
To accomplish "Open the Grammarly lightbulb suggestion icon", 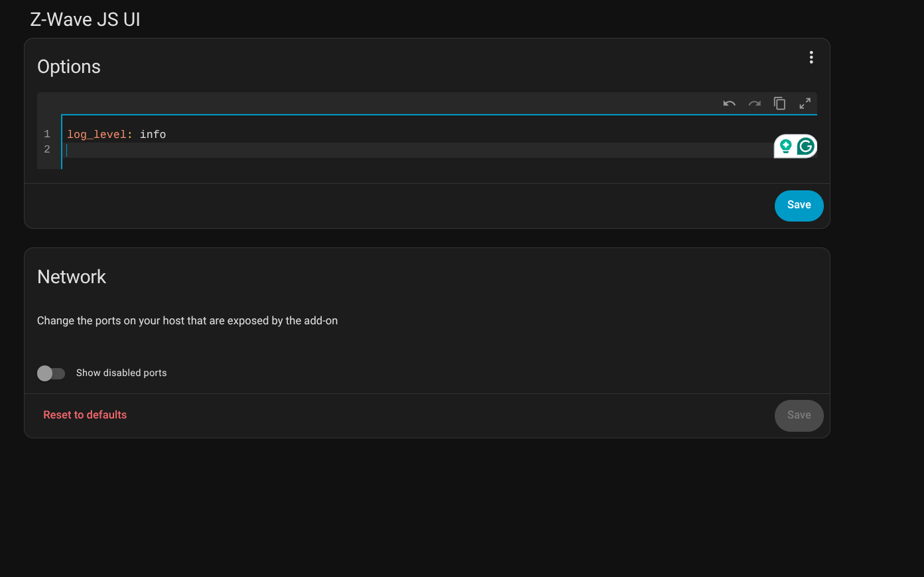I will click(785, 146).
